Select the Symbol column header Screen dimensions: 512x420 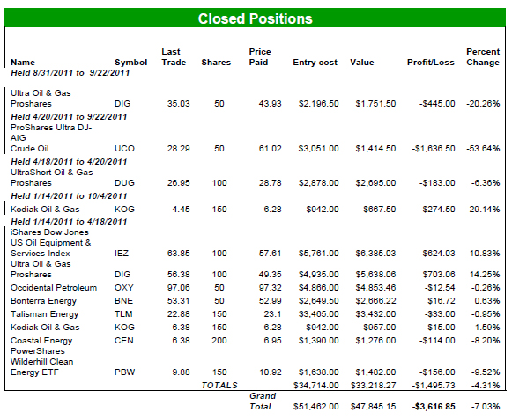coord(131,63)
